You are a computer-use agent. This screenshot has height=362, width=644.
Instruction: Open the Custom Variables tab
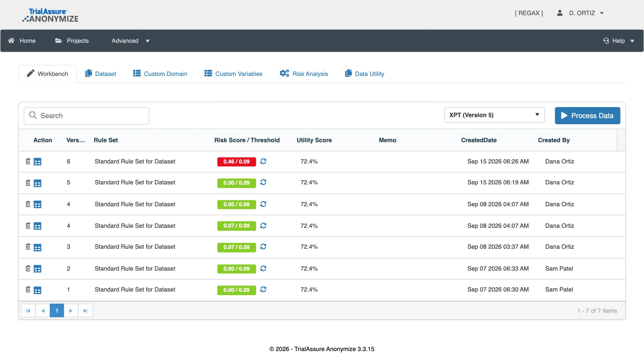[233, 74]
